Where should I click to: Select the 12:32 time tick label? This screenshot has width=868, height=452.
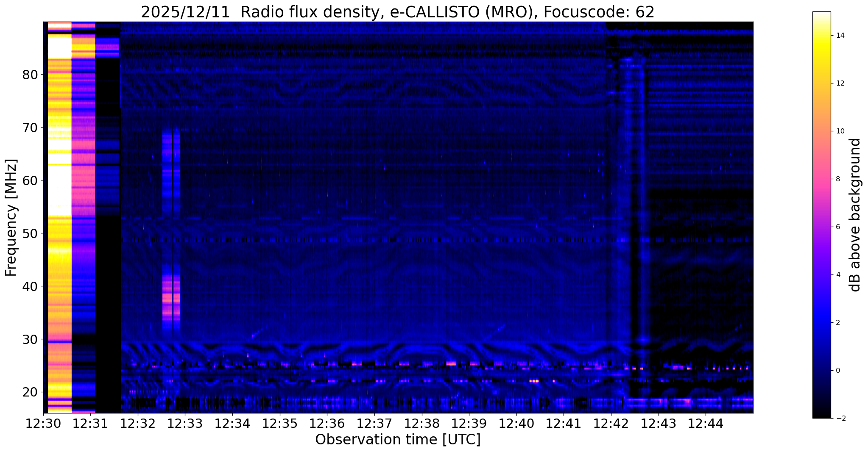[x=138, y=423]
